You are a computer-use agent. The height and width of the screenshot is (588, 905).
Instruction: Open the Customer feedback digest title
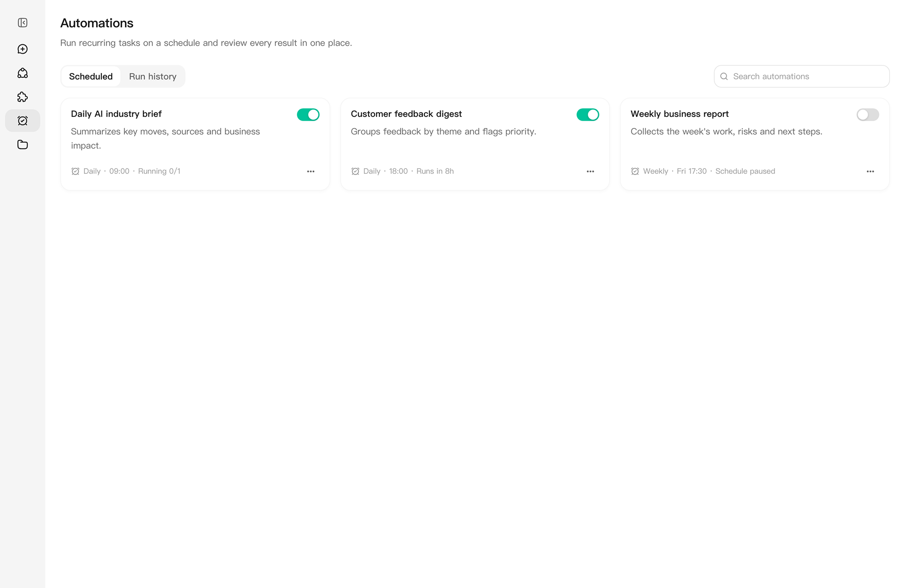pyautogui.click(x=406, y=114)
